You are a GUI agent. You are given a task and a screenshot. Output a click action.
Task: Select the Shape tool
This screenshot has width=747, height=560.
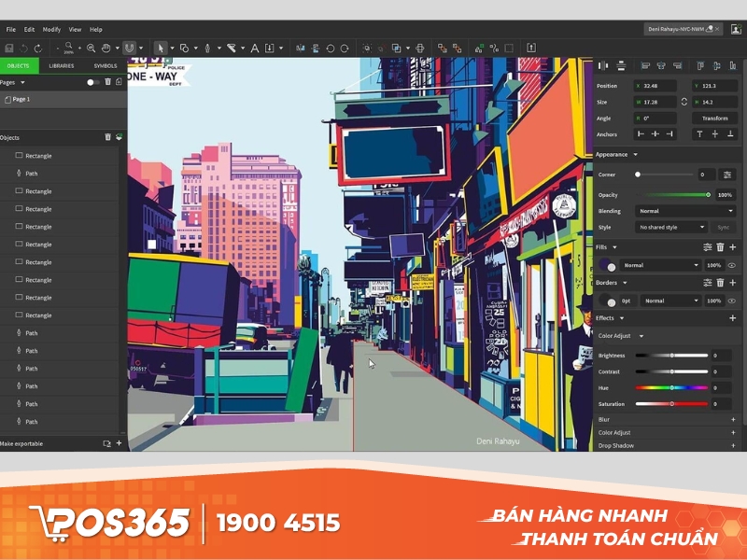184,49
